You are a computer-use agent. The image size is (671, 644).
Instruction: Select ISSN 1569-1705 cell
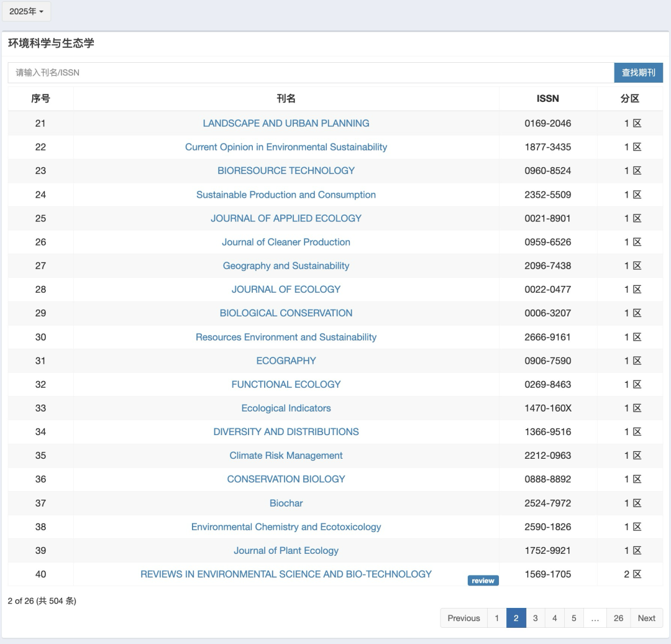click(548, 574)
